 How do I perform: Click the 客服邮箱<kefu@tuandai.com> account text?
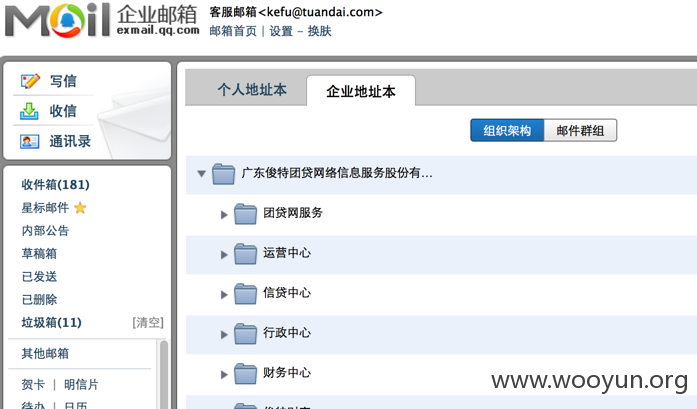[x=296, y=12]
